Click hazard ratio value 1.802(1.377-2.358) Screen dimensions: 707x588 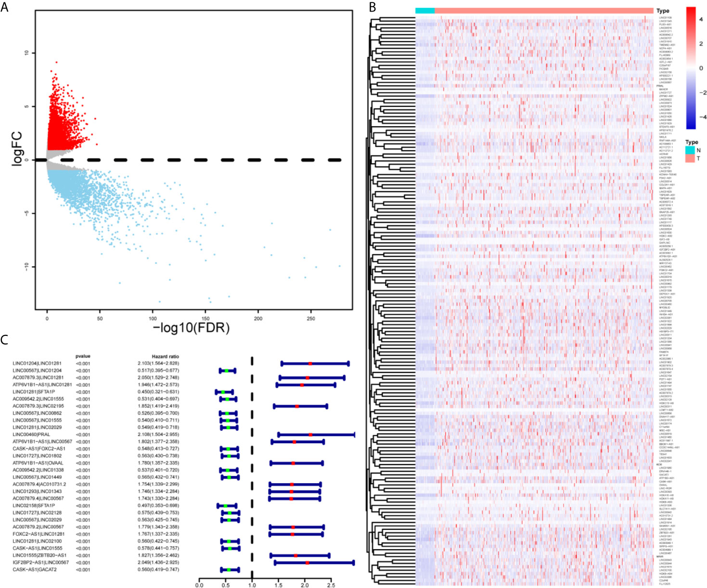[158, 442]
